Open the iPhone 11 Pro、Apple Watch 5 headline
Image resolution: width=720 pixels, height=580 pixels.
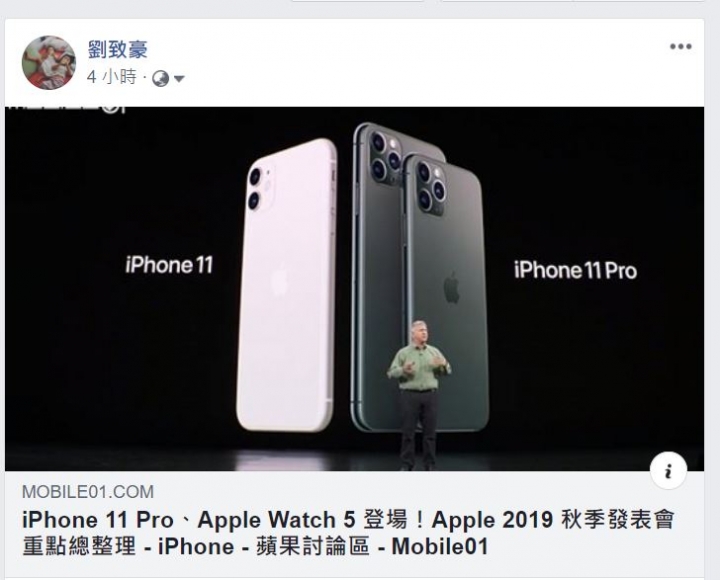348,520
